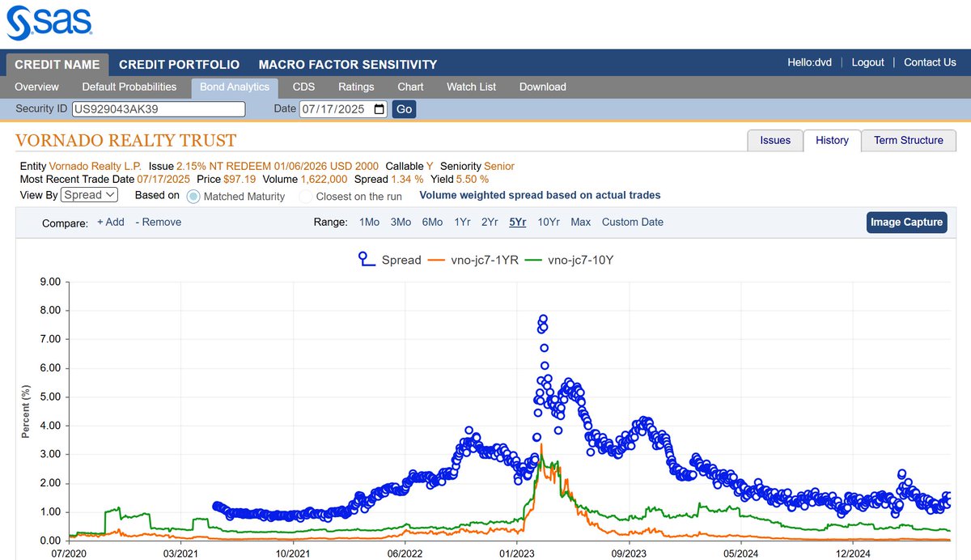Set range to 10Yr
Screen dimensions: 971x560
click(548, 222)
